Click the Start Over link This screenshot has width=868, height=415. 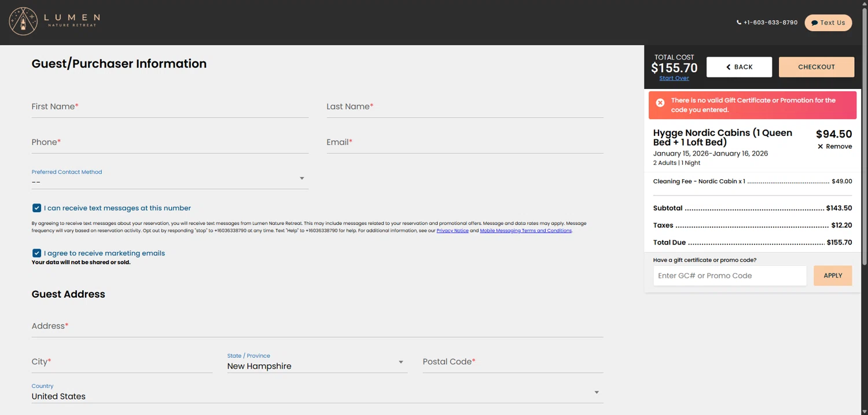(674, 78)
